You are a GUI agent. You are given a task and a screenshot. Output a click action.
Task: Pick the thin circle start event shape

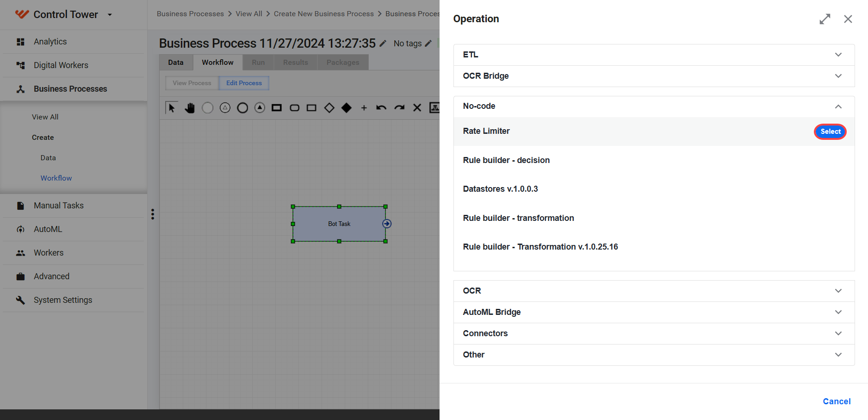coord(208,108)
